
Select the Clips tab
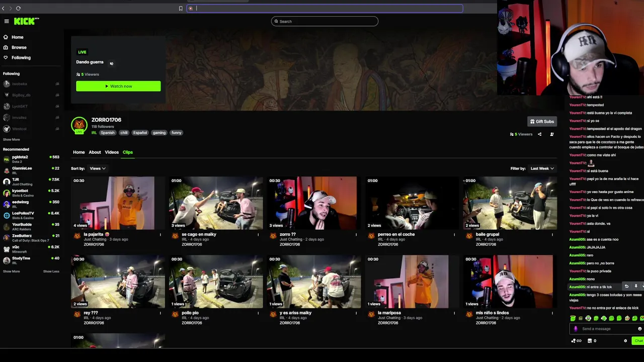click(128, 152)
